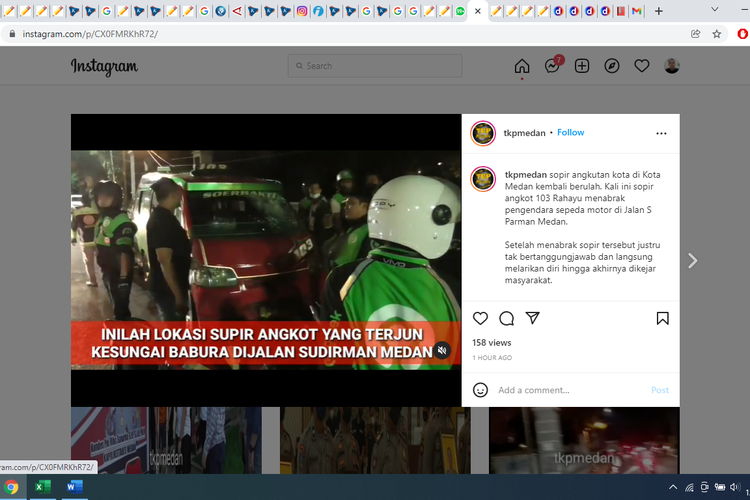Open a new browser tab
Image resolution: width=750 pixels, height=500 pixels.
(659, 11)
